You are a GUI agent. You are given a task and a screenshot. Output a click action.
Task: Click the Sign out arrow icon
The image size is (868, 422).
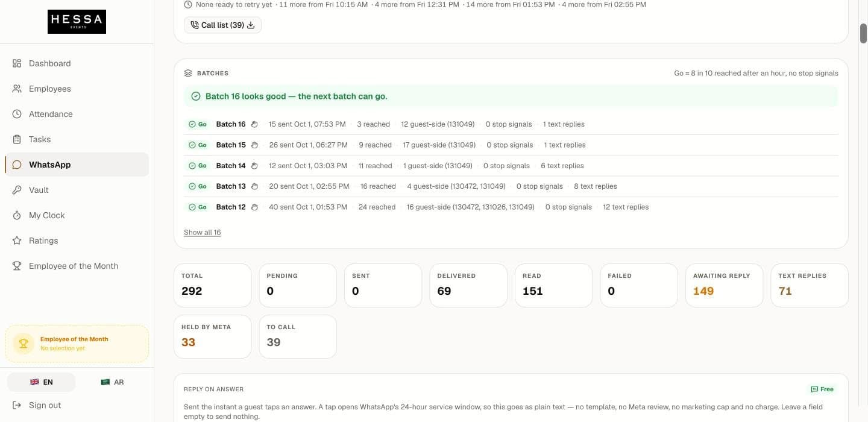tap(17, 405)
